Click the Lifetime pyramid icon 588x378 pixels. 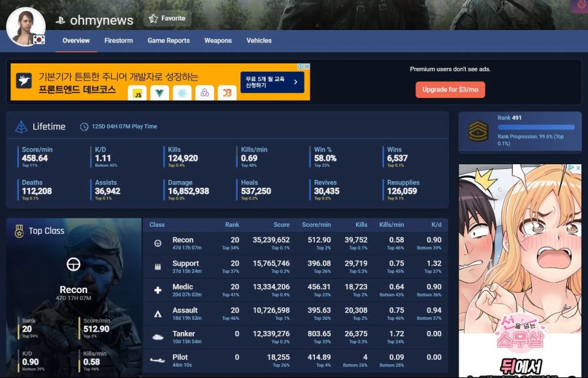tap(22, 127)
